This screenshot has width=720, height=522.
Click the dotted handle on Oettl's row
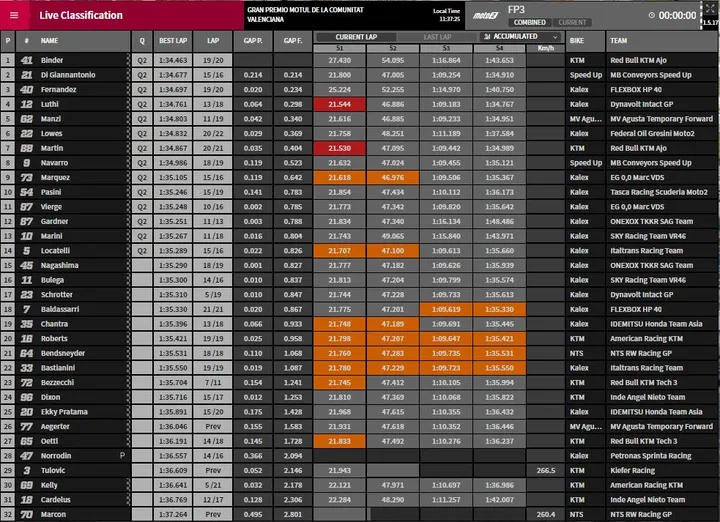tap(128, 441)
